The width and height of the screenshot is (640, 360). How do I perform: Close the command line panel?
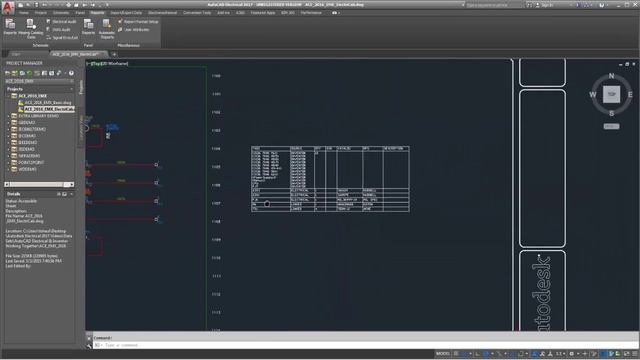tap(89, 338)
